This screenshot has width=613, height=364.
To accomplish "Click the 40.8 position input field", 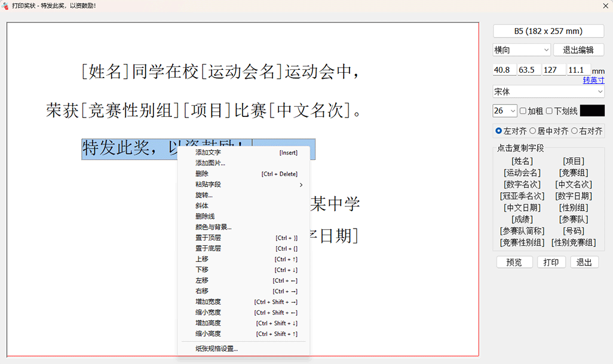I will pos(504,70).
